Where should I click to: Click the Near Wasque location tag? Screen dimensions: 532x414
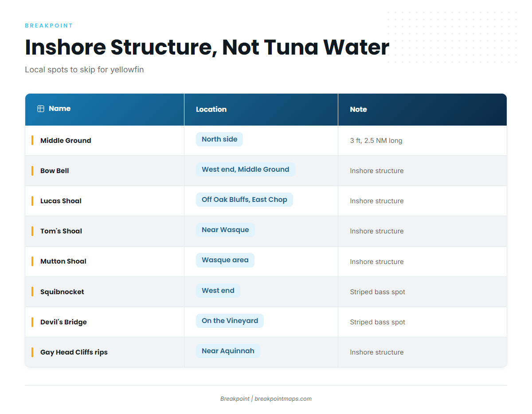225,230
